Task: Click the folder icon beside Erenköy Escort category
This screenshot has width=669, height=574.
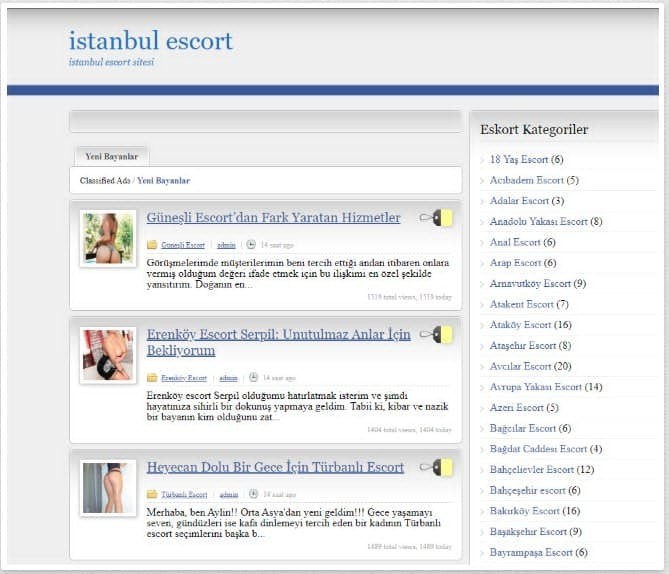Action: click(152, 378)
